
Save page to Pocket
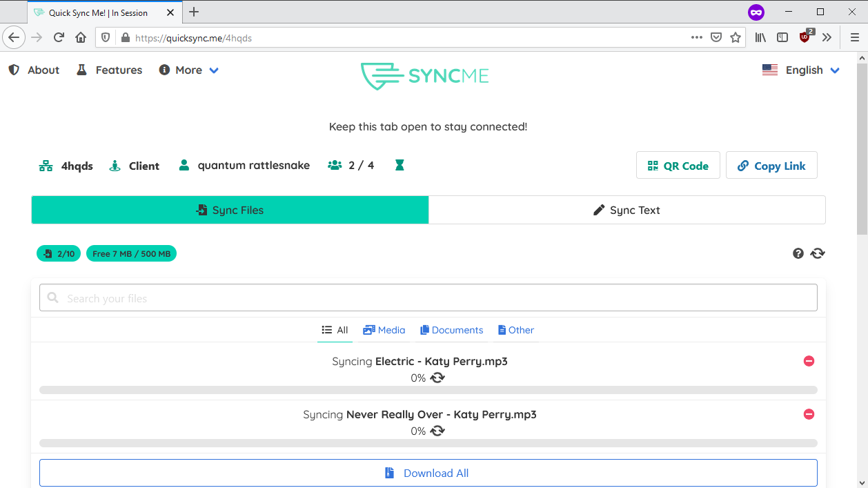pos(716,37)
